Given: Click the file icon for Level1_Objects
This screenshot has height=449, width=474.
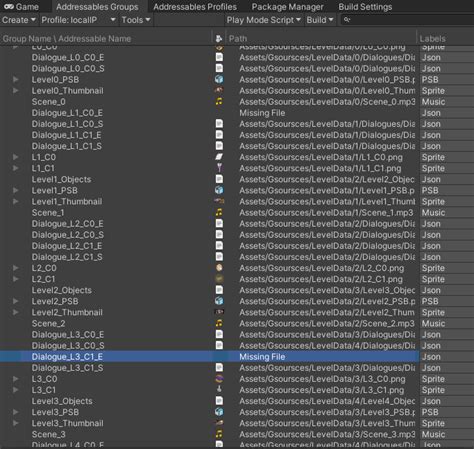Looking at the screenshot, I should point(219,179).
